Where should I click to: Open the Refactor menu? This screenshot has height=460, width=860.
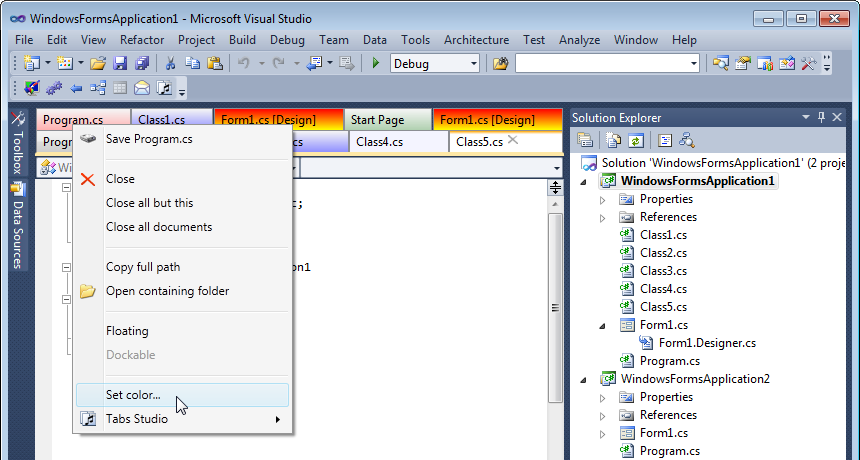(x=142, y=40)
